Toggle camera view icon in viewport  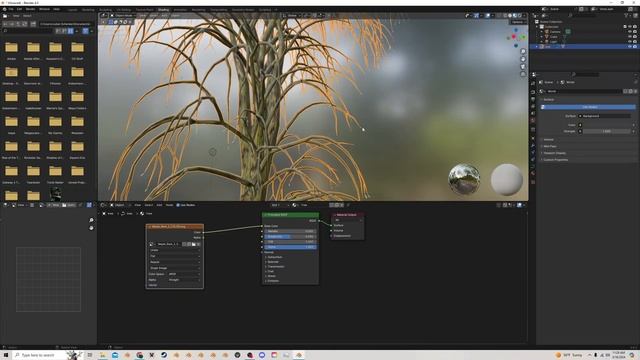(x=523, y=66)
